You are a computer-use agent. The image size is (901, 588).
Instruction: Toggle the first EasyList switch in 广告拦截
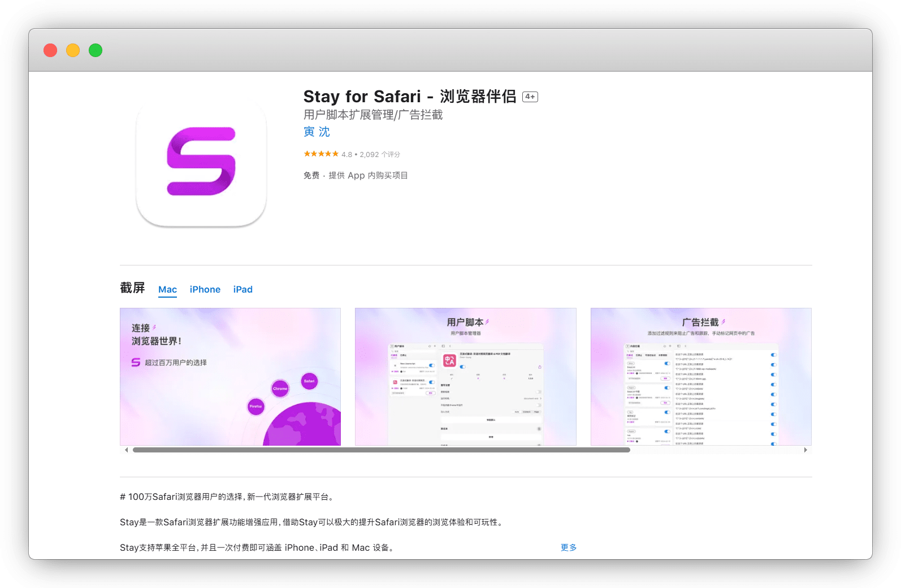[667, 364]
